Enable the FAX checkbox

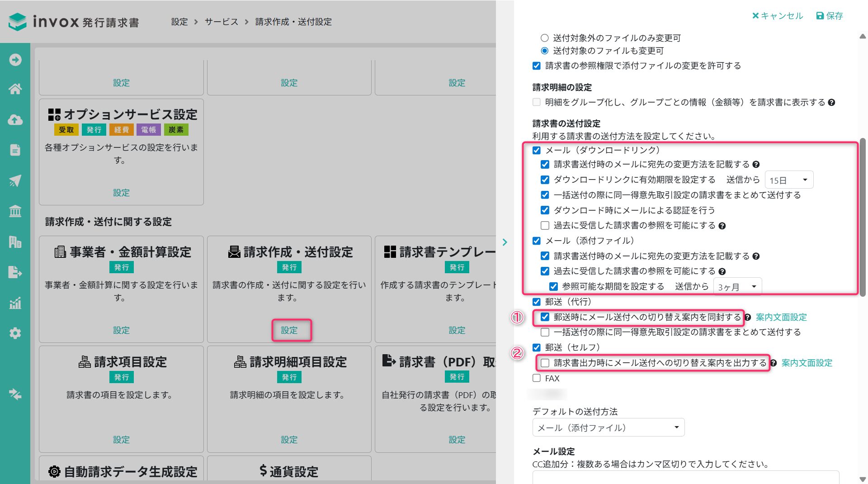[x=537, y=378]
